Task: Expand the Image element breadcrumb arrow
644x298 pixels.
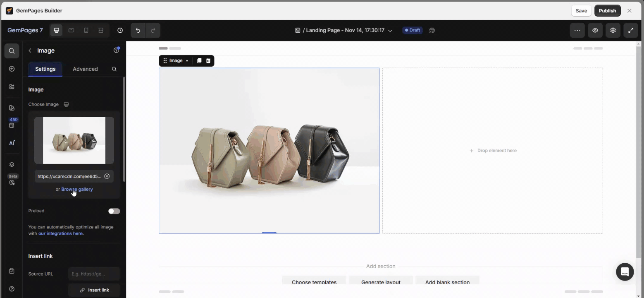Action: click(187, 61)
